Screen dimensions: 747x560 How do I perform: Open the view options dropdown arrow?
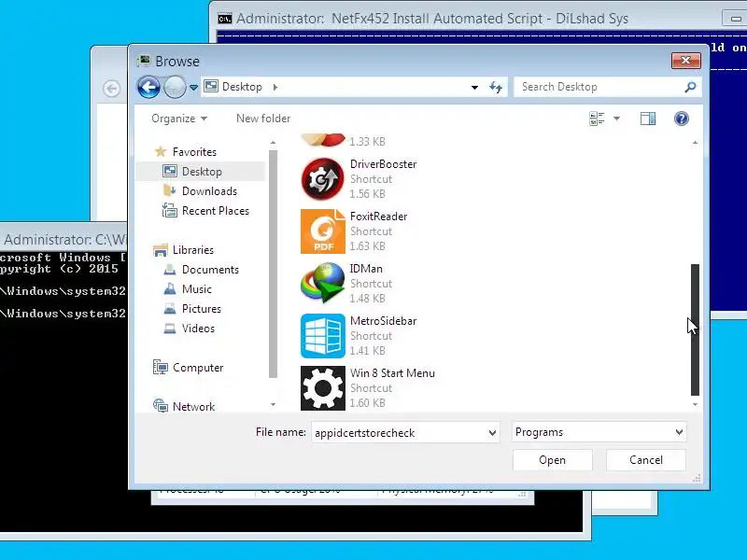(616, 119)
